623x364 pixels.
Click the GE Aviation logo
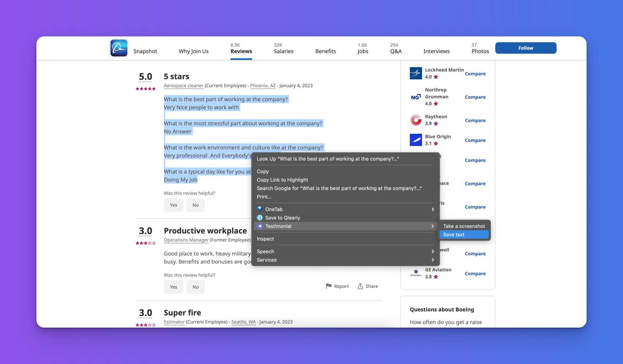(x=416, y=273)
